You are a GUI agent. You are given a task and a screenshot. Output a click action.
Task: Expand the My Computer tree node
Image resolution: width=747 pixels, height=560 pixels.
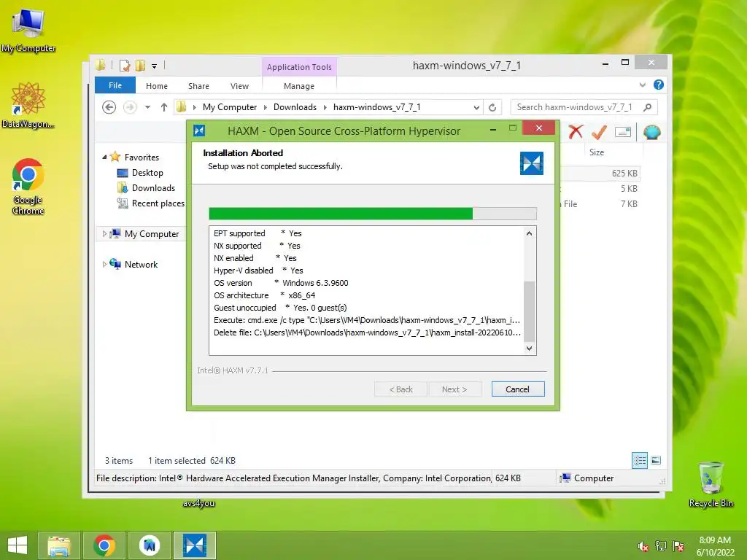pos(104,233)
